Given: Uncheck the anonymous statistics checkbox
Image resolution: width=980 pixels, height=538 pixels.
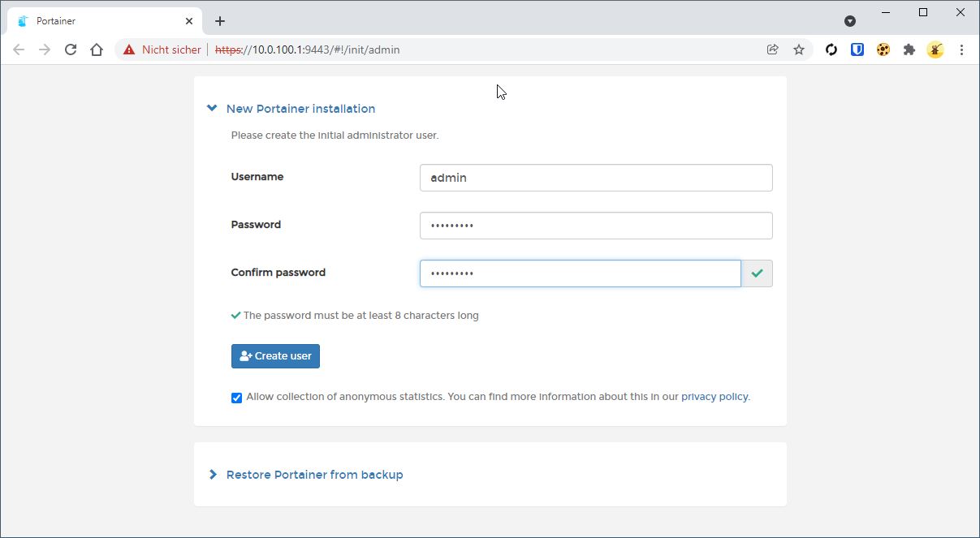Looking at the screenshot, I should pyautogui.click(x=236, y=398).
